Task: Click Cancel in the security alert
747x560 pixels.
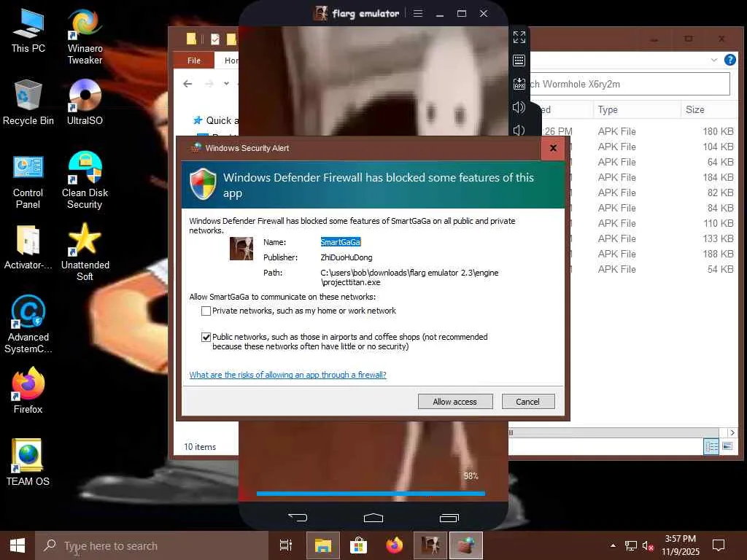Action: pos(528,402)
